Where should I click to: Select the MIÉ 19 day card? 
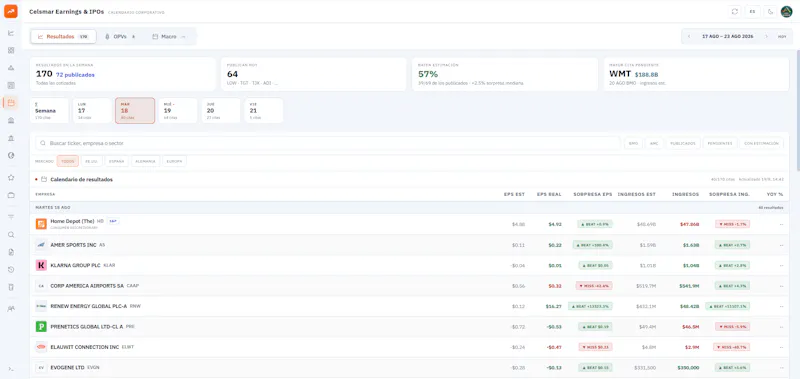(178, 111)
